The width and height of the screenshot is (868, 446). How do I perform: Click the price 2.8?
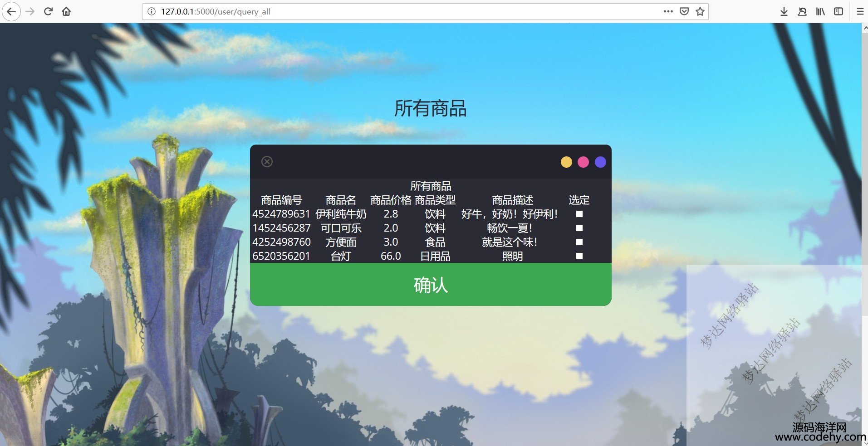[391, 214]
